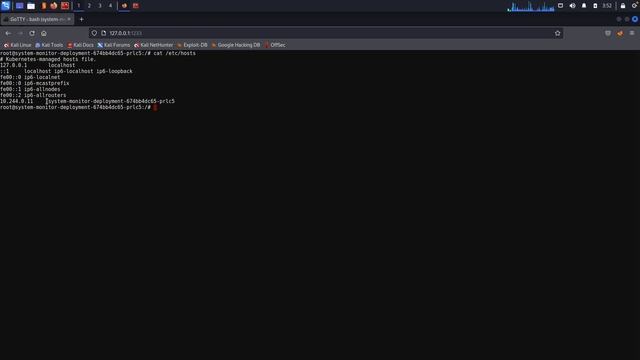Click the terminal input cursor at the prompt
This screenshot has width=640, height=360.
[x=155, y=107]
